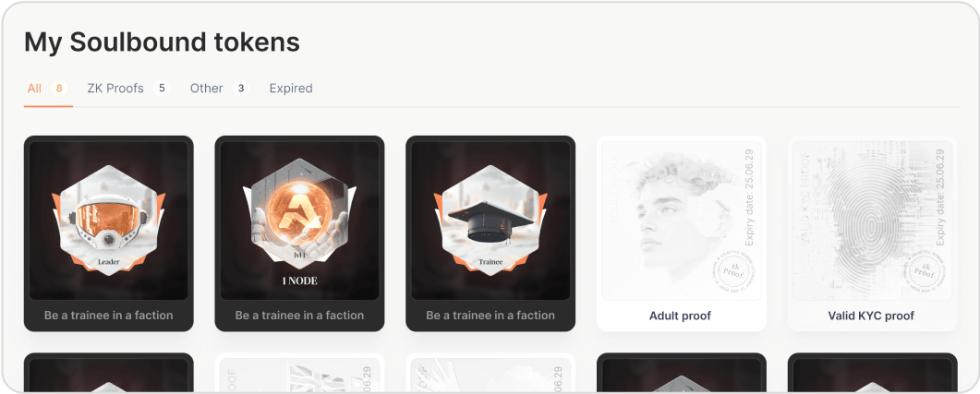Click the My Soulbound tokens heading

click(162, 42)
